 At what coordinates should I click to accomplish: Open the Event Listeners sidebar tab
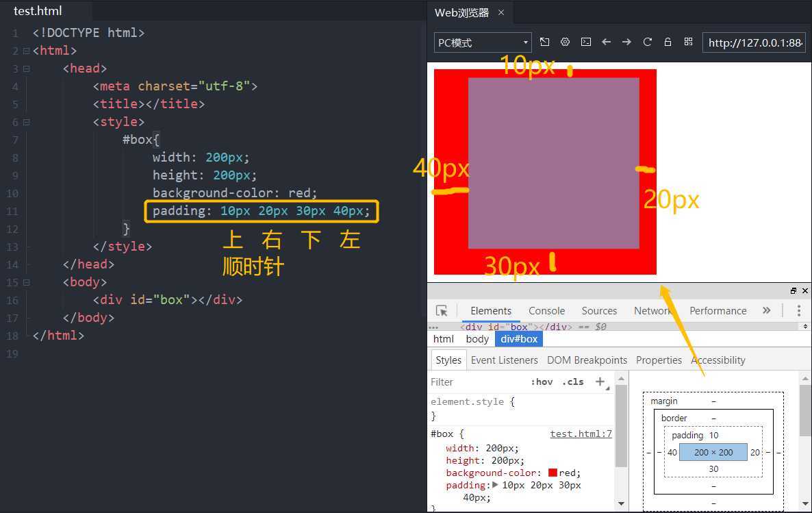tap(505, 360)
